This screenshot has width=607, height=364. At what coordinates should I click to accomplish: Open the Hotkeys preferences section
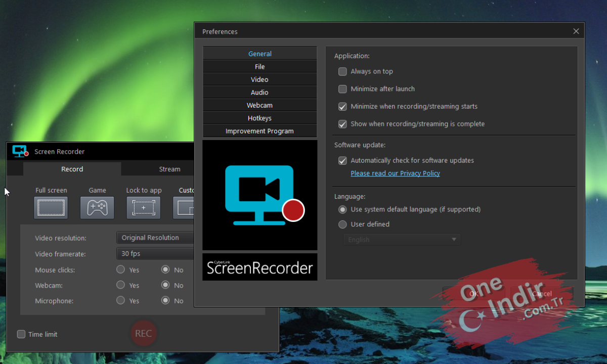pyautogui.click(x=260, y=118)
